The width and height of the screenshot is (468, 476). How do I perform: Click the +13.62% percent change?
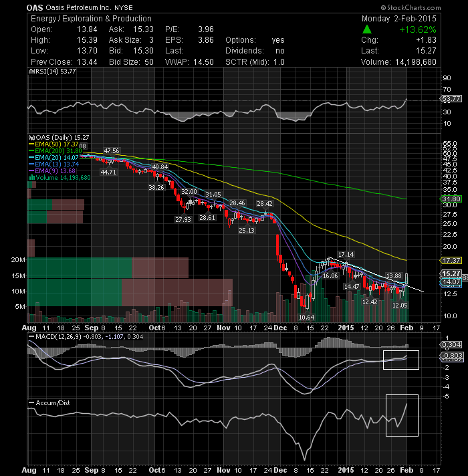pyautogui.click(x=418, y=29)
